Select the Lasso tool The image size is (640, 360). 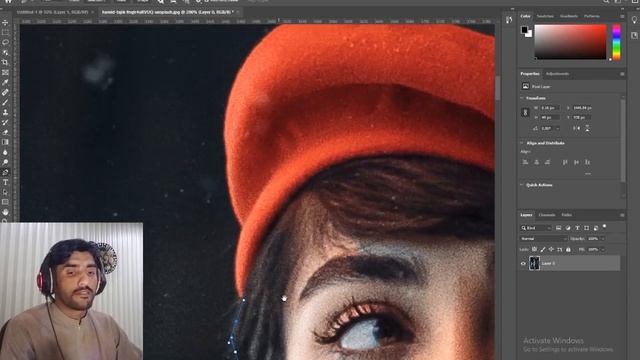tap(5, 42)
